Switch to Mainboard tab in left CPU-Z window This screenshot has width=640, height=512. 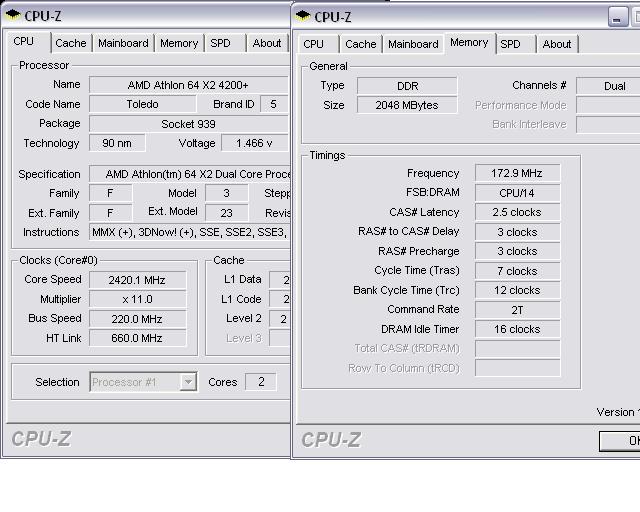123,43
